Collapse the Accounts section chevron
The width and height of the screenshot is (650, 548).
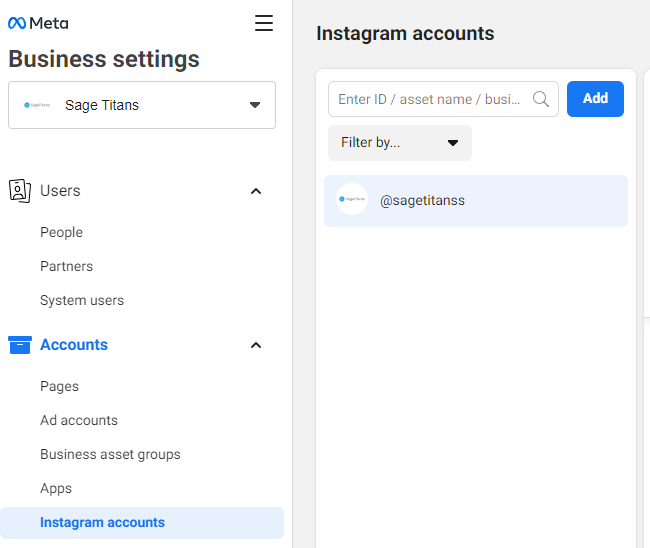[256, 345]
